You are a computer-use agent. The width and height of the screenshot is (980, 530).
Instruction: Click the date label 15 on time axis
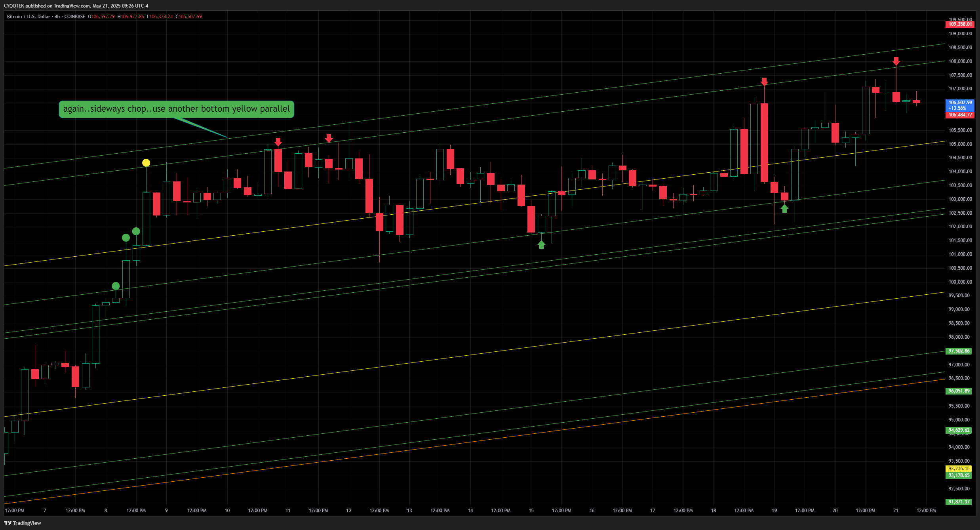coord(531,511)
